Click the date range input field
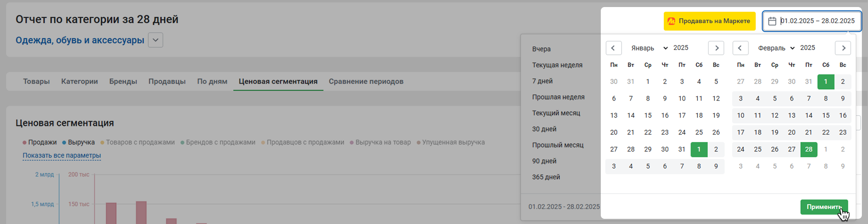Viewport: 868px width, 224px height. (812, 21)
